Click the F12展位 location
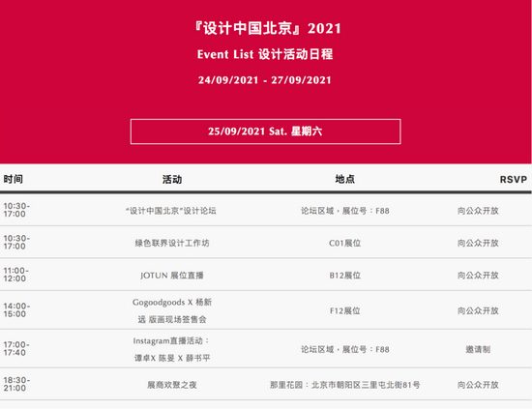This screenshot has height=410, width=532. tap(344, 310)
